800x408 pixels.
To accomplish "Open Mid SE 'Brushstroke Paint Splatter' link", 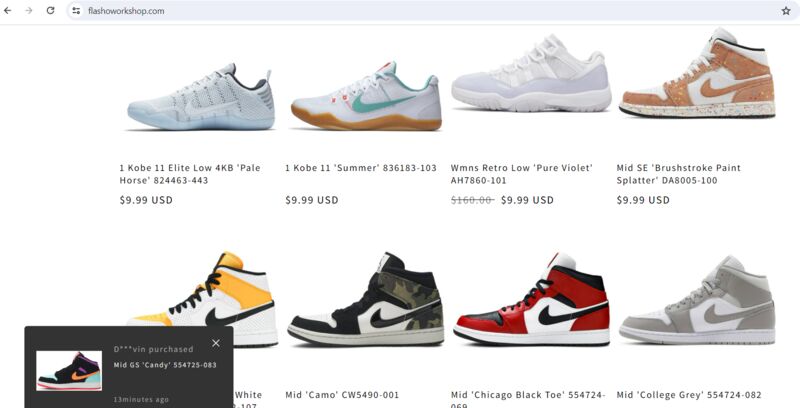I will (x=678, y=174).
